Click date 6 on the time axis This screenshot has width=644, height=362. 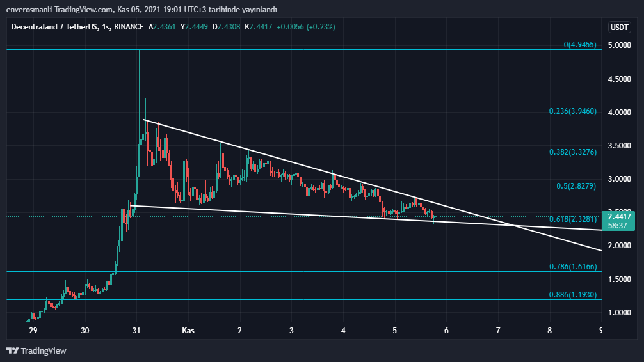(x=446, y=331)
